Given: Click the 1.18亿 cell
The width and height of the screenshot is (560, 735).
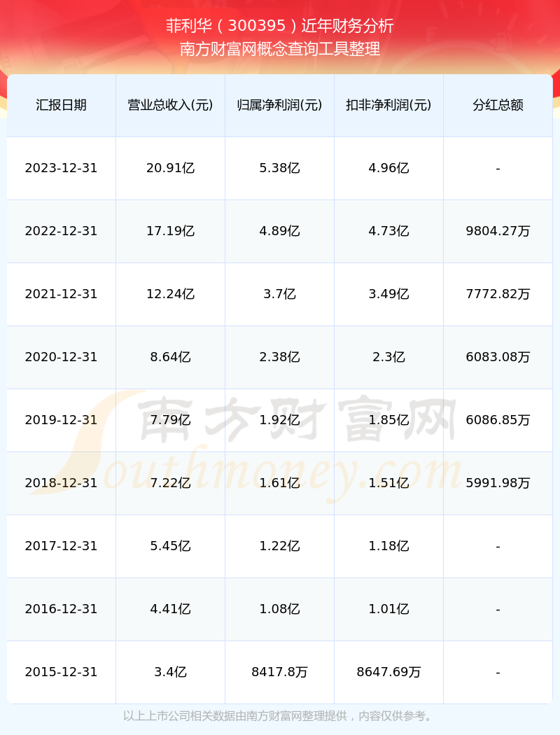Looking at the screenshot, I should pos(389,546).
